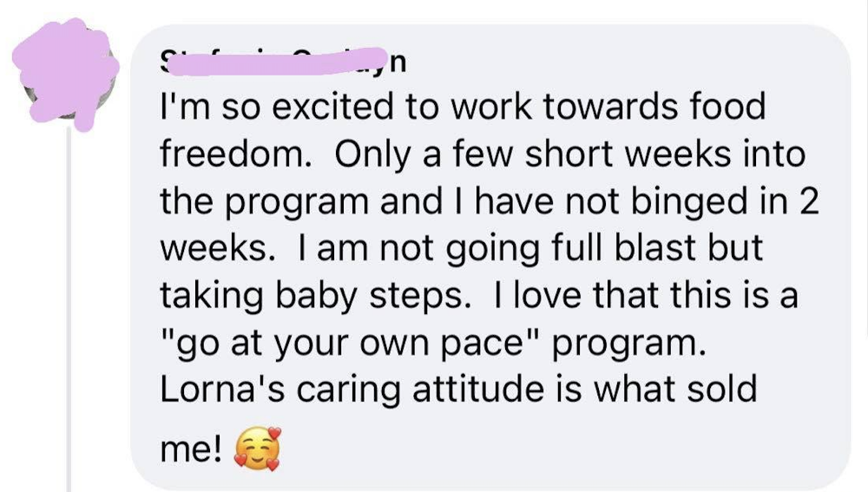Open the commenter's blurred profile picture
This screenshot has height=492, width=868.
pyautogui.click(x=66, y=73)
